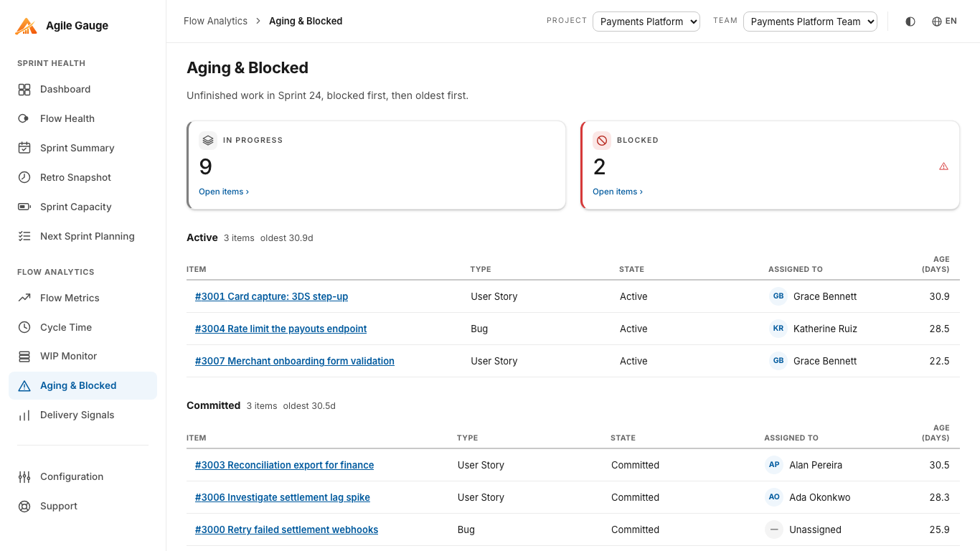Open item #3003 Reconciliation export for finance
Screen dimensions: 980x551
pyautogui.click(x=284, y=465)
